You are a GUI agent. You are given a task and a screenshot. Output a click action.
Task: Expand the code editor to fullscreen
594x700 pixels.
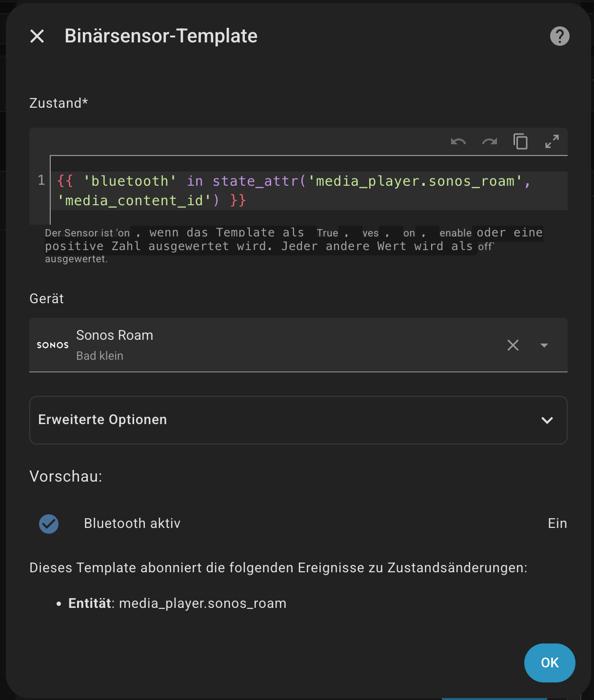click(552, 142)
